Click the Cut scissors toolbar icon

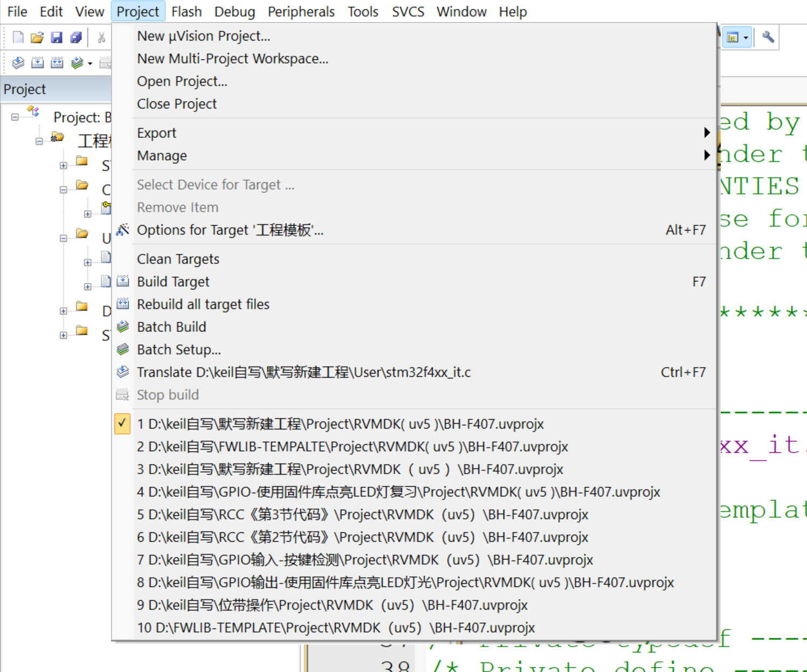tap(101, 37)
